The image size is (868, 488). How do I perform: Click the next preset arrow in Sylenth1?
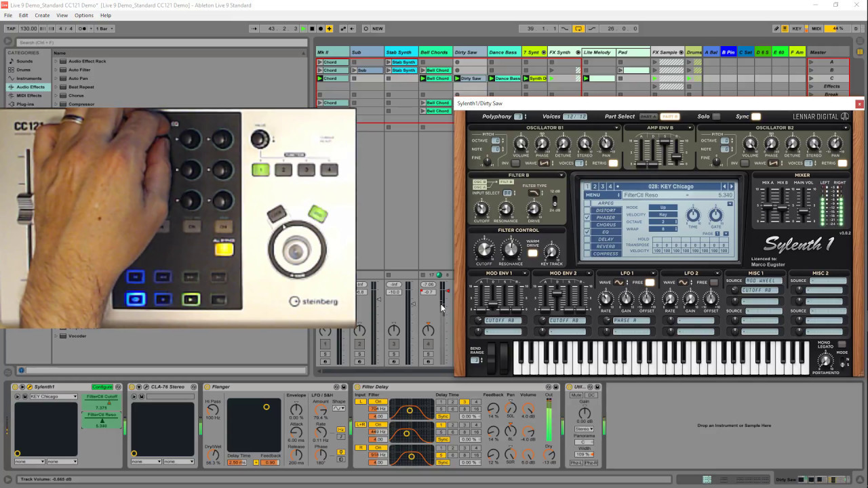pyautogui.click(x=731, y=186)
